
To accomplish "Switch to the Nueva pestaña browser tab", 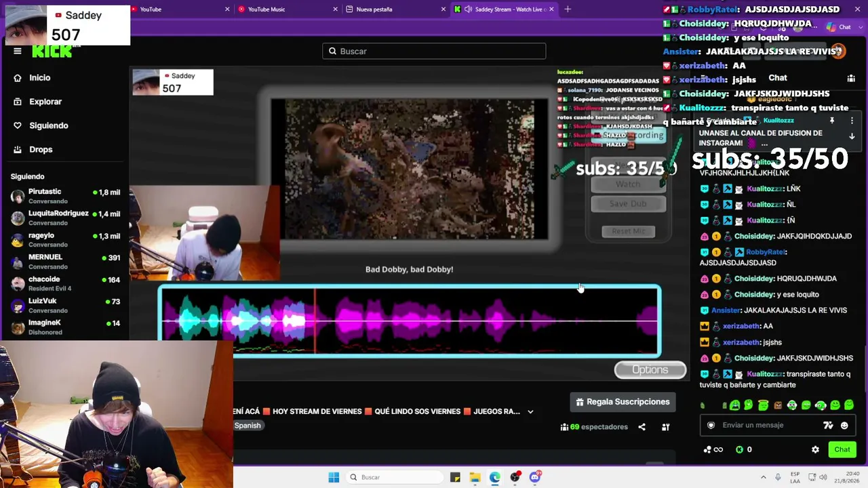I will tap(395, 9).
